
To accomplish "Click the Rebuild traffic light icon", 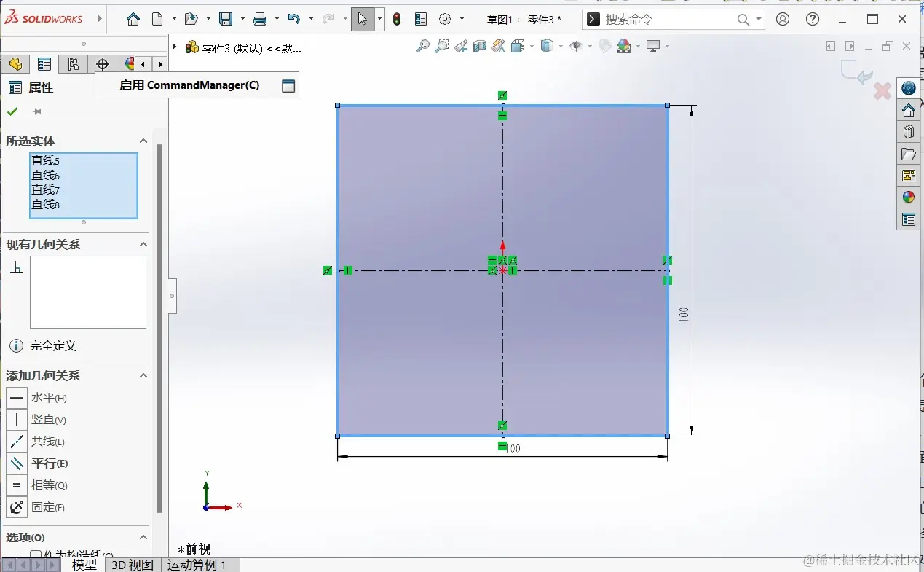I will tap(397, 20).
